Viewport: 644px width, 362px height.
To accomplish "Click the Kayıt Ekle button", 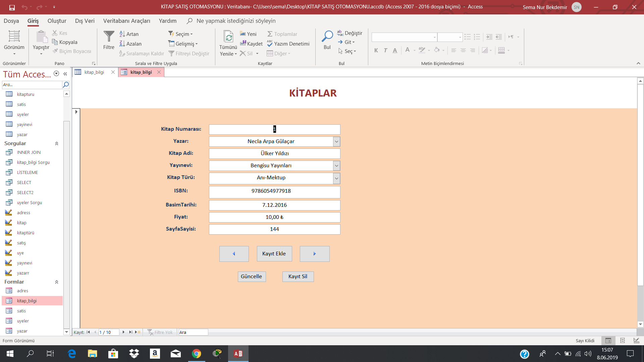I will pos(274,253).
